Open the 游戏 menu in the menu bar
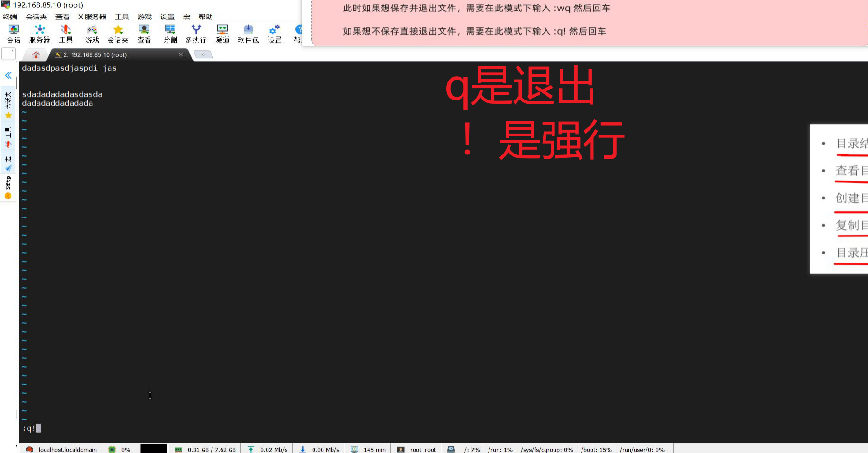The width and height of the screenshot is (868, 453). coord(145,17)
